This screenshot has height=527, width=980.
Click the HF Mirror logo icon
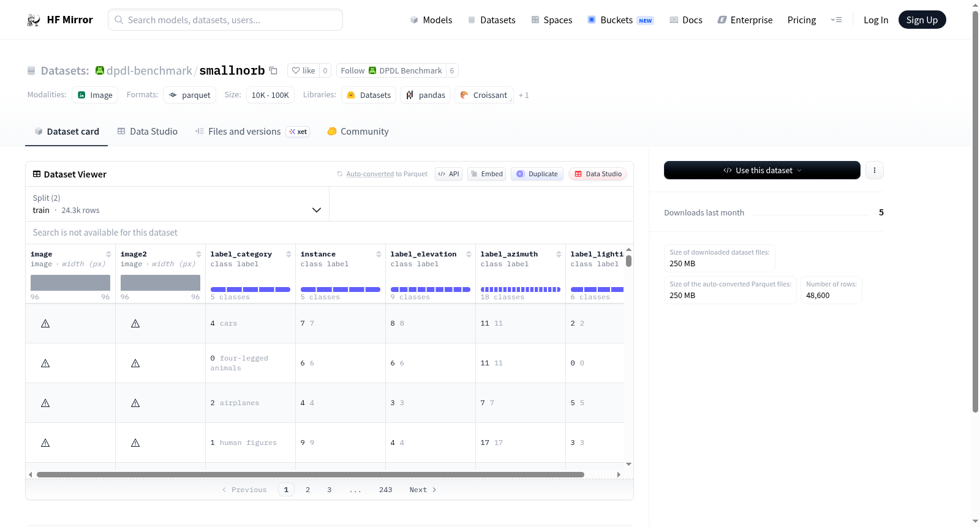click(34, 20)
